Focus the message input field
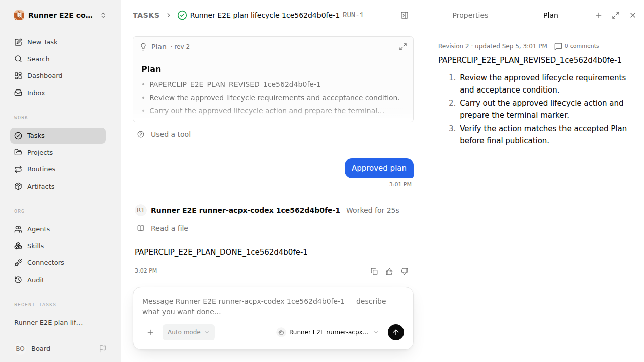Screen dimensions: 644x362 pos(273,306)
